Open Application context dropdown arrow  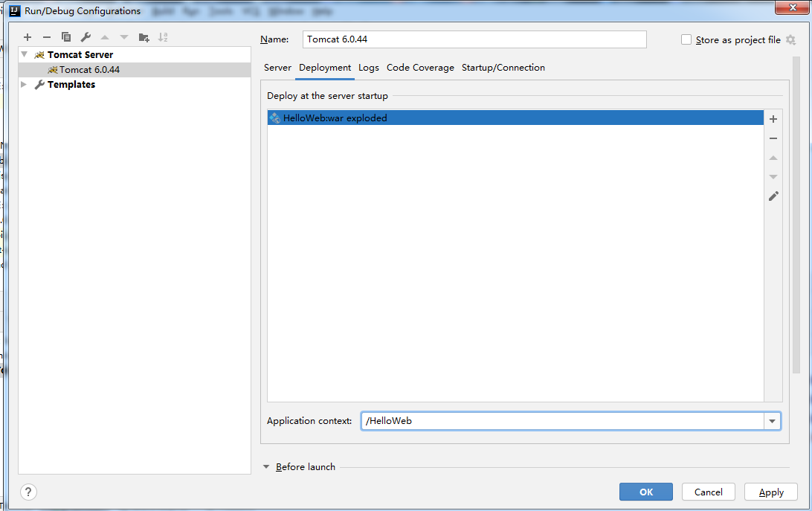click(x=772, y=421)
